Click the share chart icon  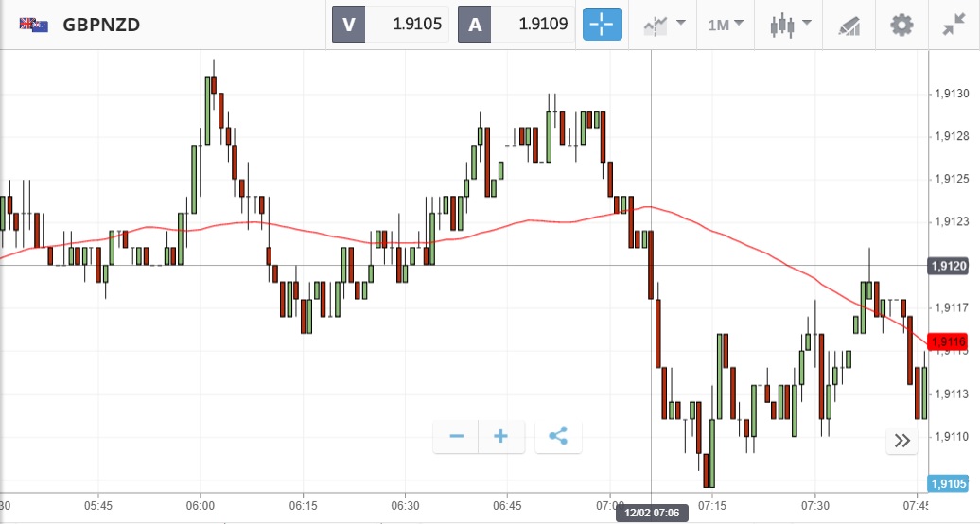tap(558, 436)
